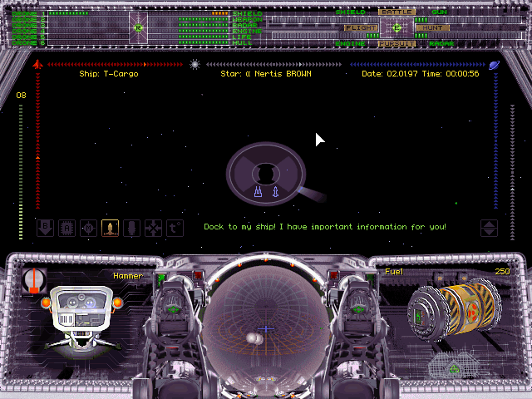Select DRONE 1 row
The image size is (532, 399).
click(29, 13)
